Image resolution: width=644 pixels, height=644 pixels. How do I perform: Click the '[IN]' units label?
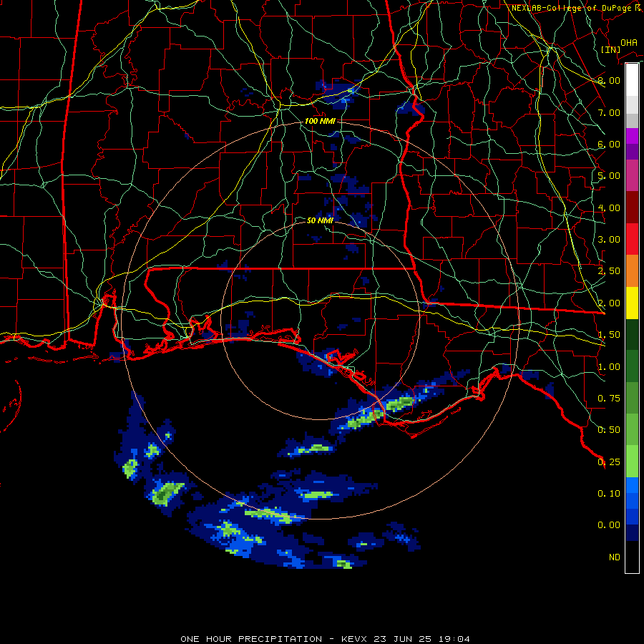coord(610,49)
